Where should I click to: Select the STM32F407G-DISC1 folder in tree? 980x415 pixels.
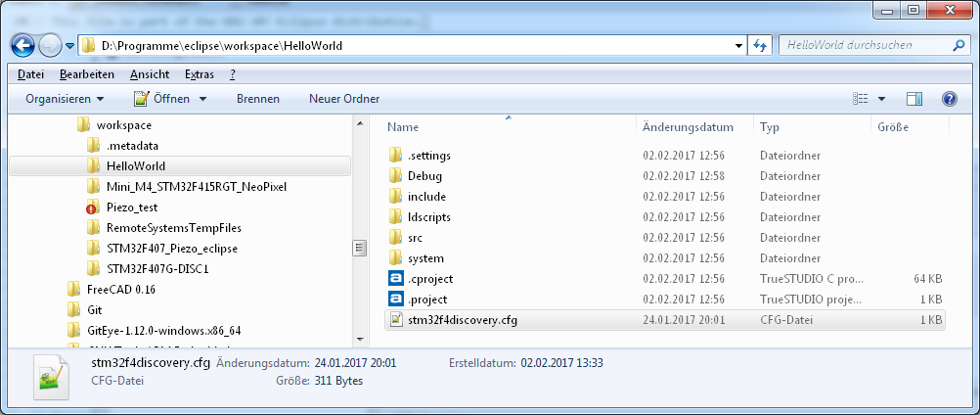157,269
